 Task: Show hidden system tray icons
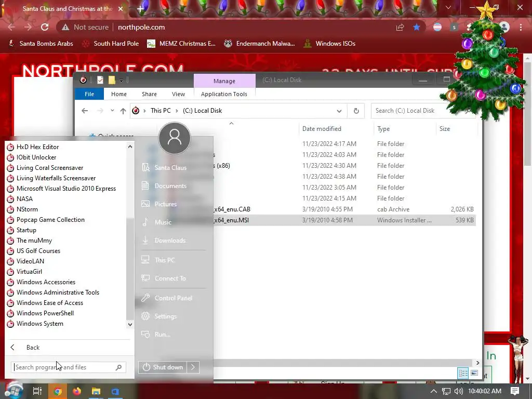click(434, 391)
